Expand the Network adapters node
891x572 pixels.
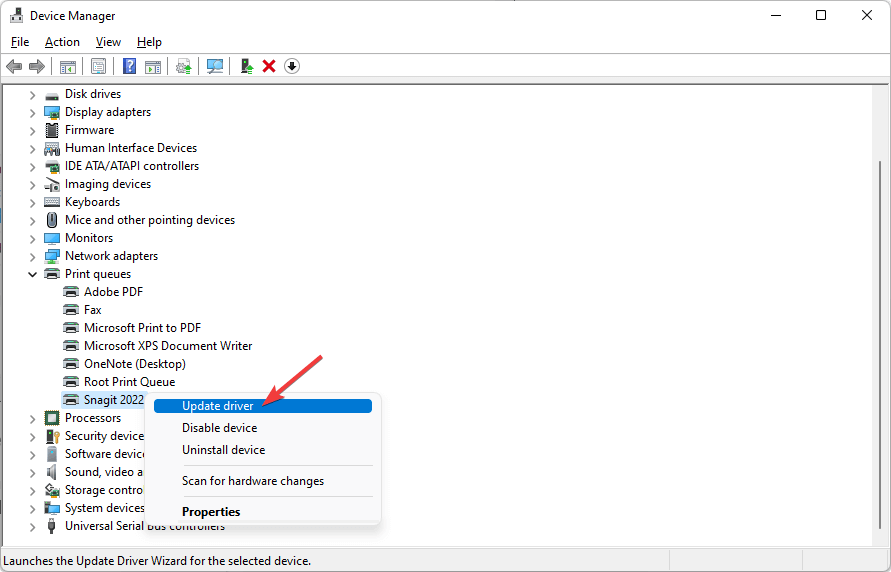click(32, 257)
